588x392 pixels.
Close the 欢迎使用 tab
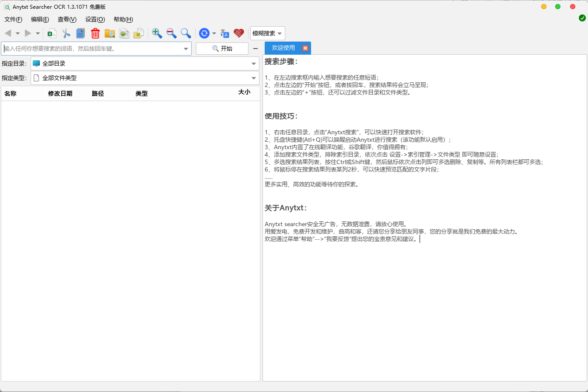[x=305, y=48]
